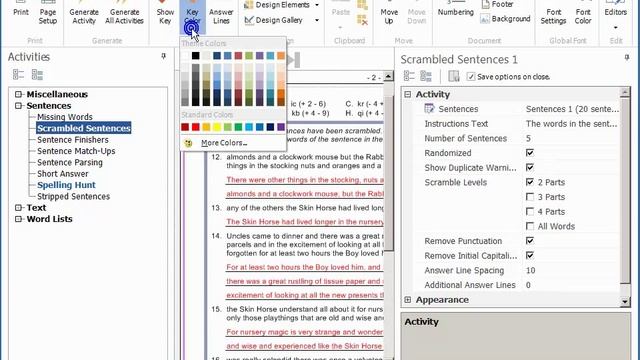The image size is (640, 360).
Task: Expand the Appearance property group
Action: pyautogui.click(x=407, y=300)
